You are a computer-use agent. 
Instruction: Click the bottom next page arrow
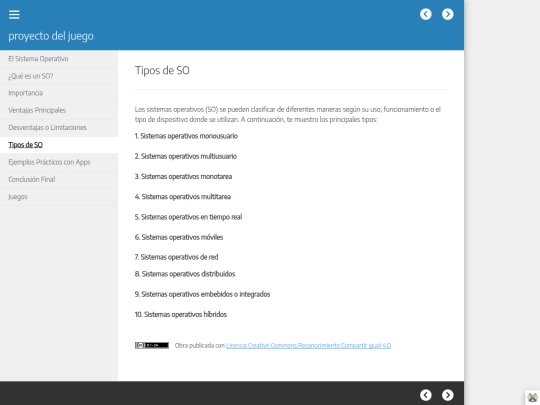pos(448,395)
